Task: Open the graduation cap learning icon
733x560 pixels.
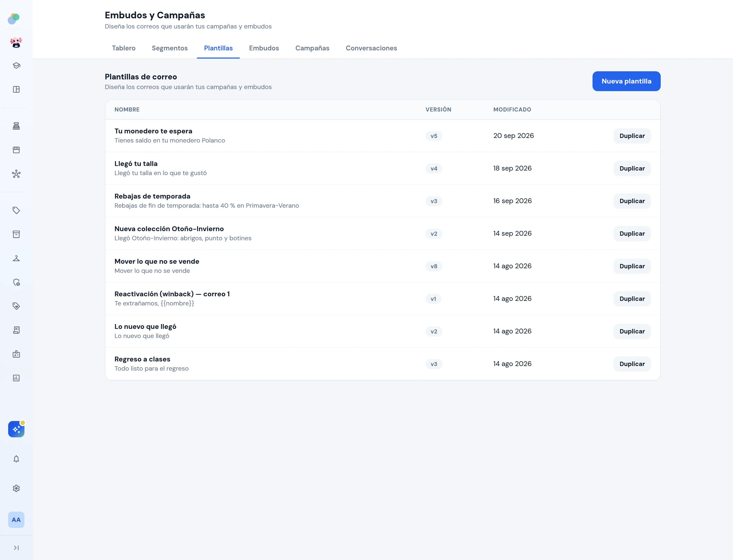Action: pyautogui.click(x=16, y=65)
